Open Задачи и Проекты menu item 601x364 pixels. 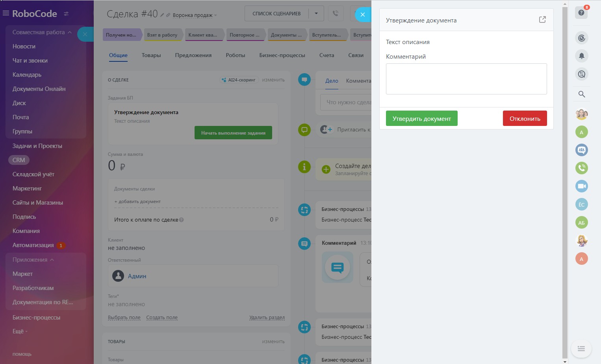click(x=37, y=146)
